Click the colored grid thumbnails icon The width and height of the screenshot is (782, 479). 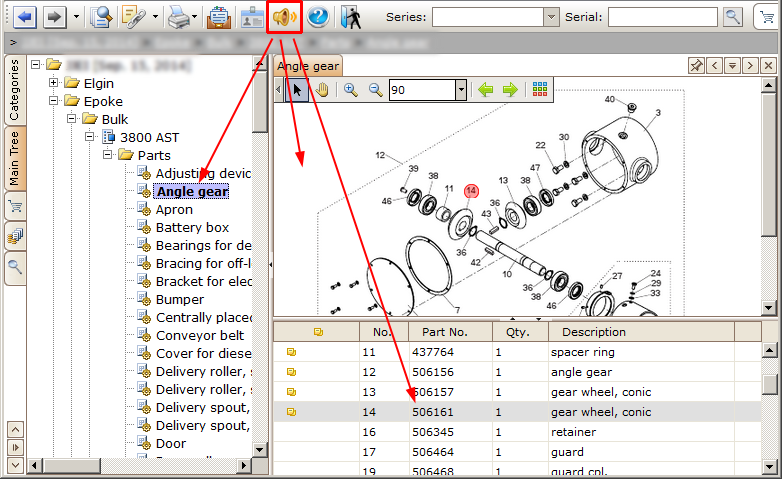540,90
